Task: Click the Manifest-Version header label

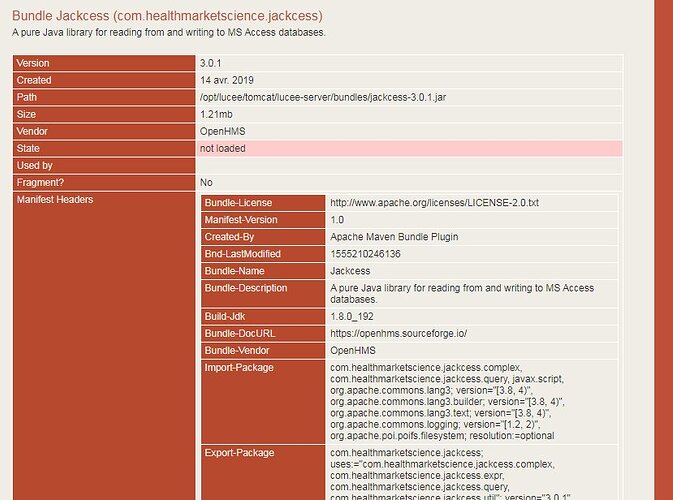Action: pyautogui.click(x=241, y=220)
